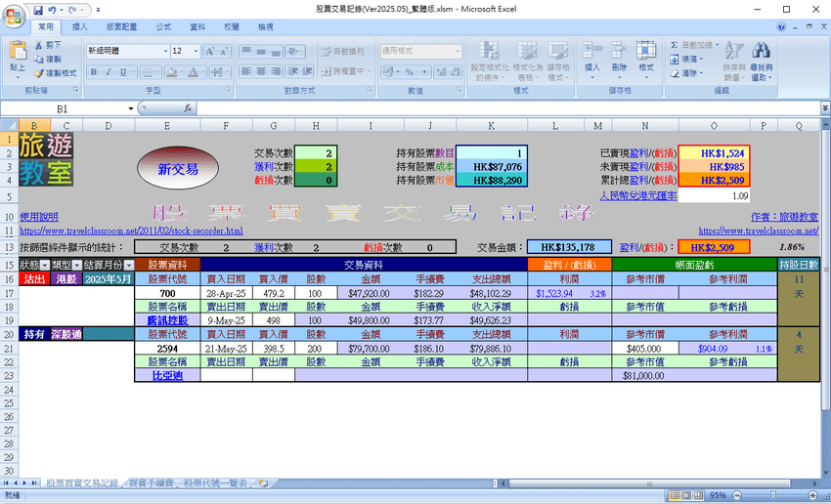Open the font name dropdown 新細明體

coord(164,52)
